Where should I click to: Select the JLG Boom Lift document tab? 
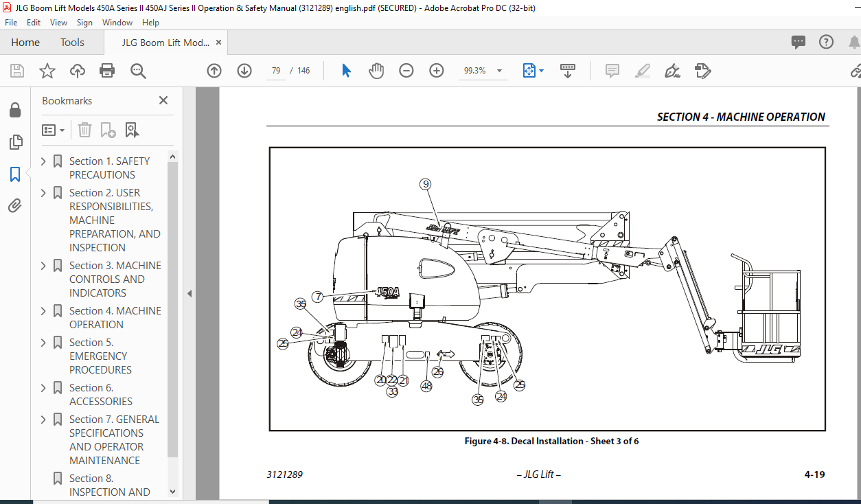(x=165, y=43)
